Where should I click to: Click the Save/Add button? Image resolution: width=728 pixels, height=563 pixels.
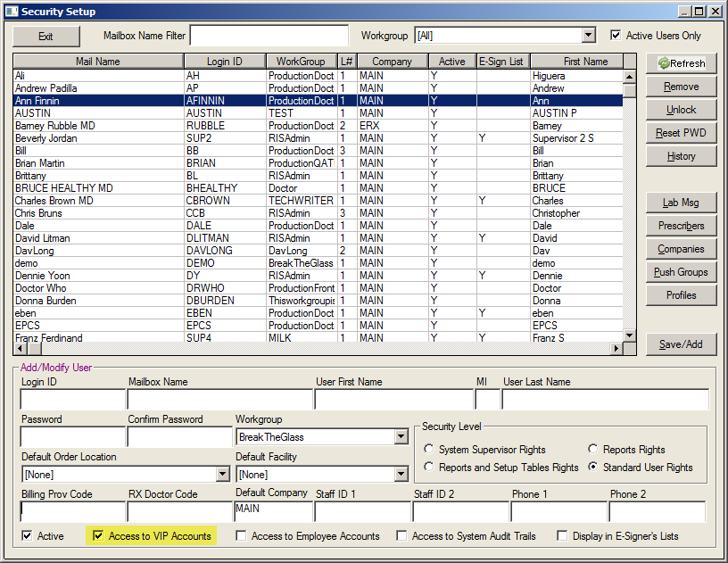click(x=681, y=344)
